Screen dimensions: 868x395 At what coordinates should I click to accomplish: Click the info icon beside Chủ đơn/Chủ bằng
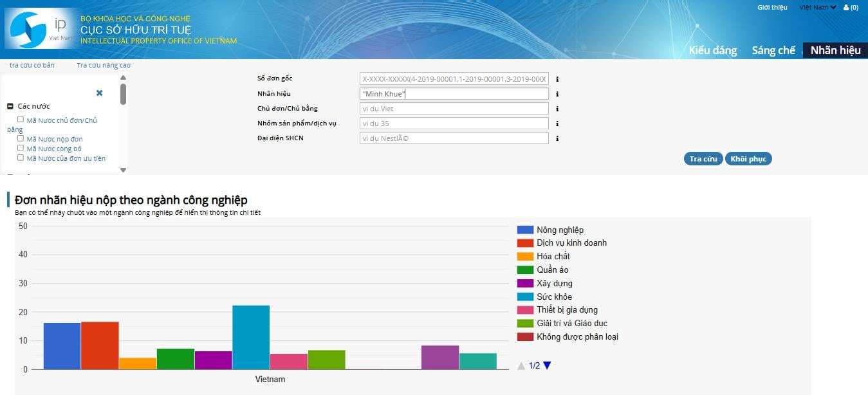pyautogui.click(x=557, y=108)
